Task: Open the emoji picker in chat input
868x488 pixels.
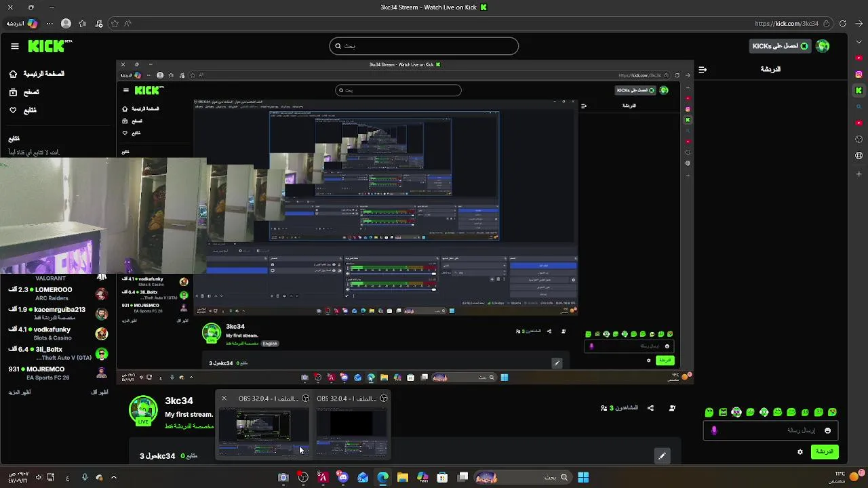Action: (x=827, y=430)
